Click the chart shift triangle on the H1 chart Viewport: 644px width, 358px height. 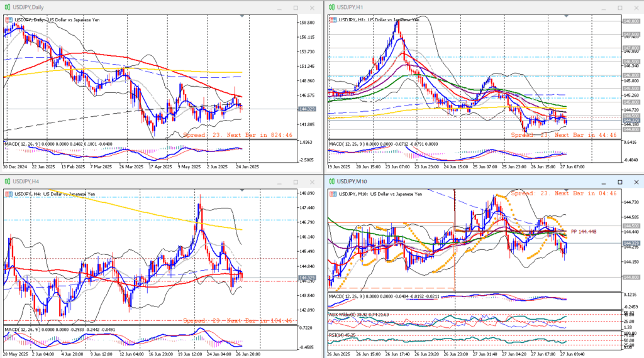[x=567, y=16]
